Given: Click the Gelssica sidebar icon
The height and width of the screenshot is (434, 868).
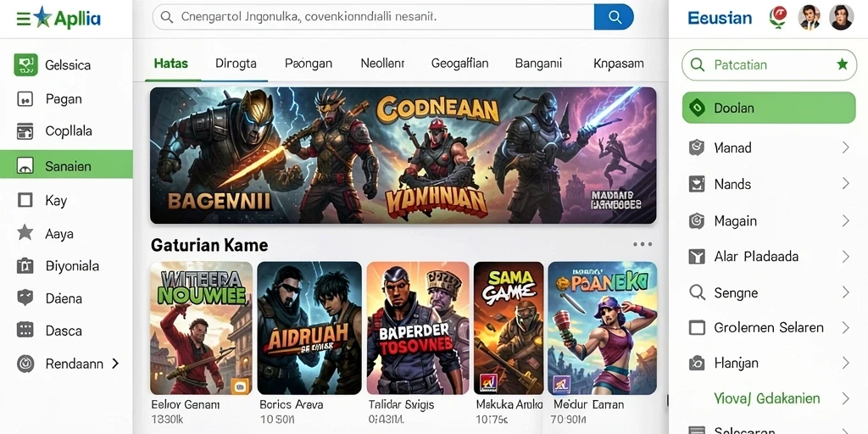Looking at the screenshot, I should point(25,64).
